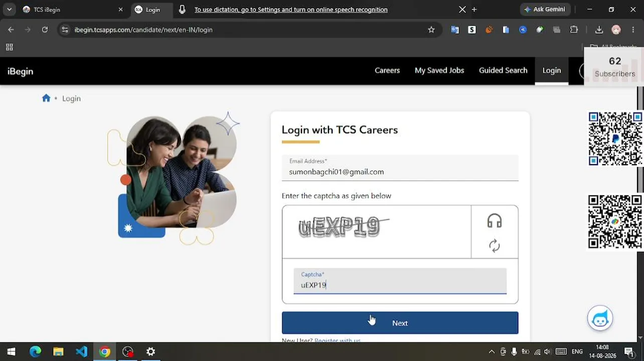The width and height of the screenshot is (644, 361).
Task: Open the orange extension icon
Action: 489,30
